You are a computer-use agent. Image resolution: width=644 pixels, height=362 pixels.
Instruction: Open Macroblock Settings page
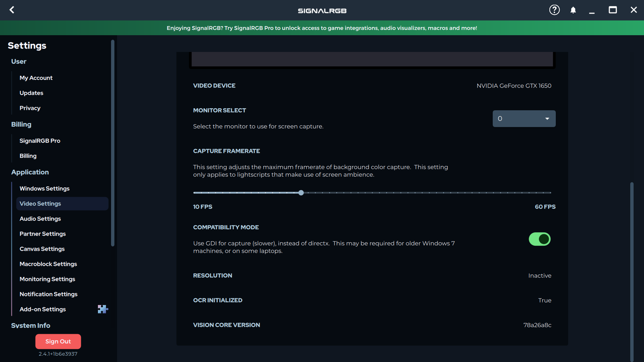pos(48,264)
